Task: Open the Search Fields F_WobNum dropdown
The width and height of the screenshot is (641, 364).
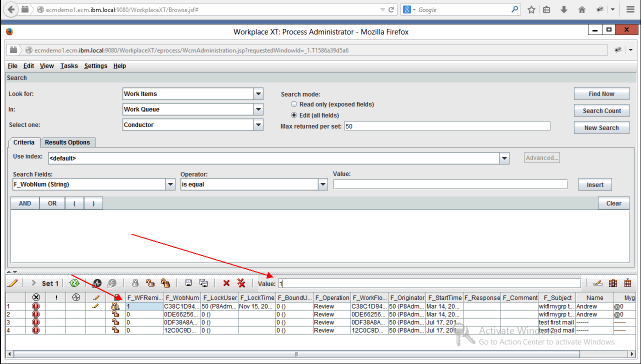Action: pyautogui.click(x=170, y=184)
